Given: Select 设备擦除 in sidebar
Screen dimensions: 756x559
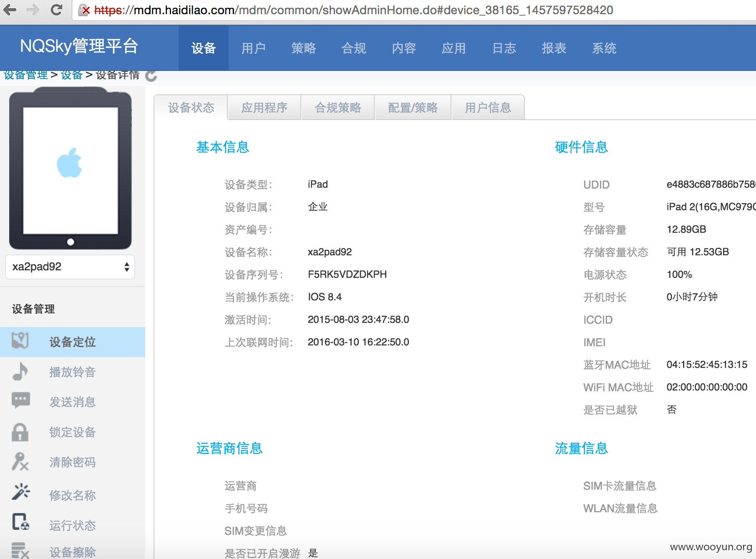Looking at the screenshot, I should pos(73,552).
